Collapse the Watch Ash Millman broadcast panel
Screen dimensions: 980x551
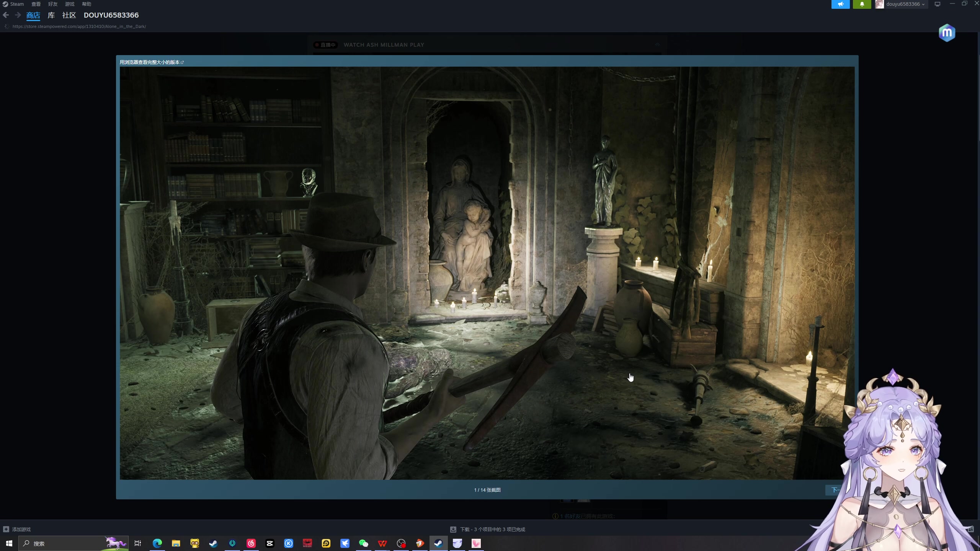click(657, 45)
